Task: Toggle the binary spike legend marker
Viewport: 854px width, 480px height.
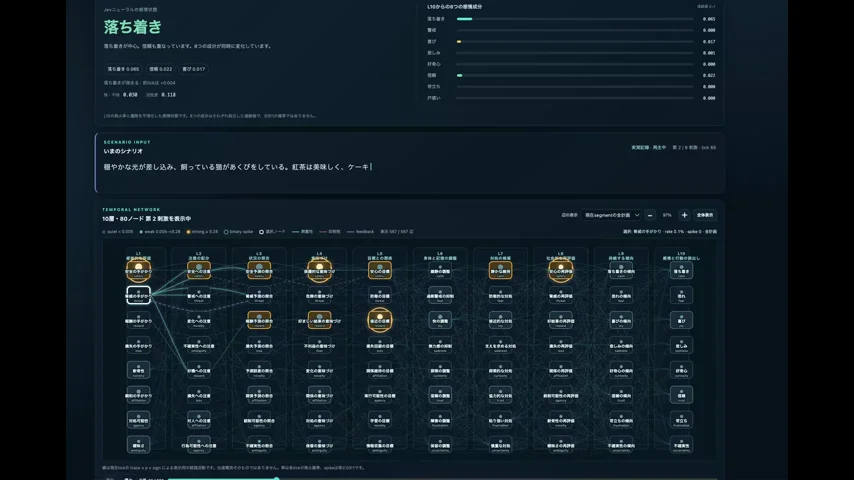Action: pos(226,232)
